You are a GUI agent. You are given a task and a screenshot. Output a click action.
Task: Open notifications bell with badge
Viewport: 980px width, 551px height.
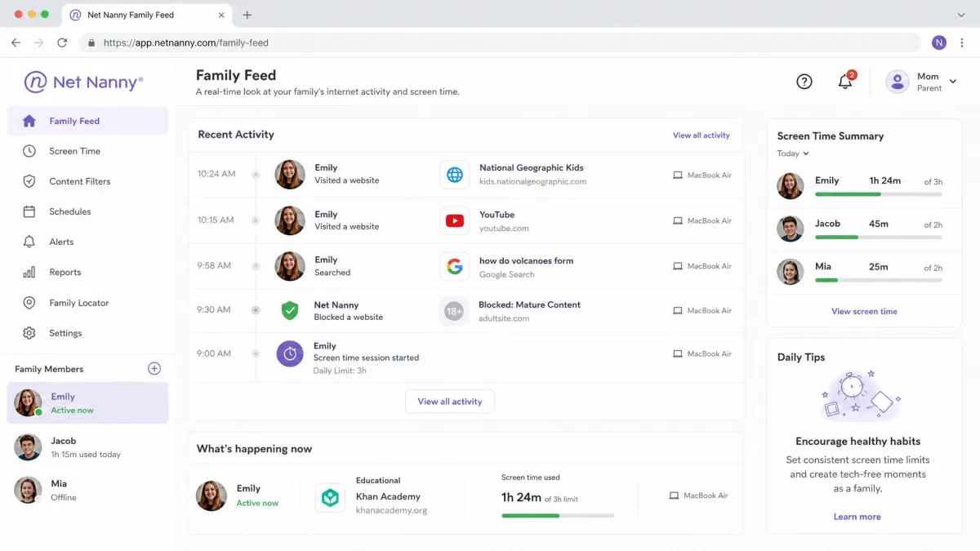(846, 81)
